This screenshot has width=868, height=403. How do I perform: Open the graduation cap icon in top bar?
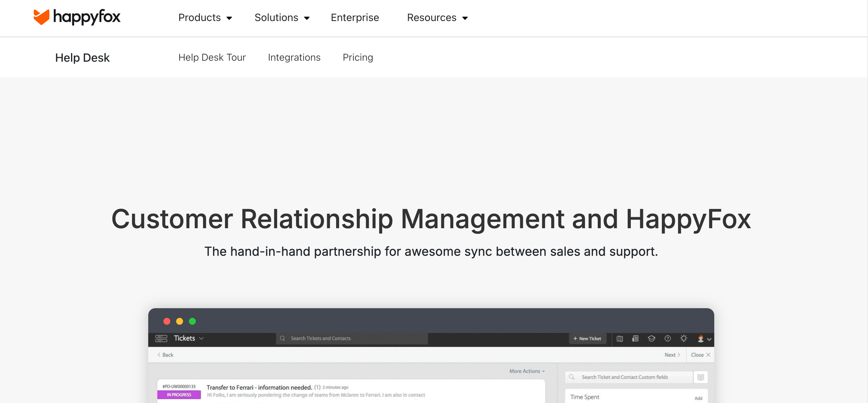coord(652,339)
